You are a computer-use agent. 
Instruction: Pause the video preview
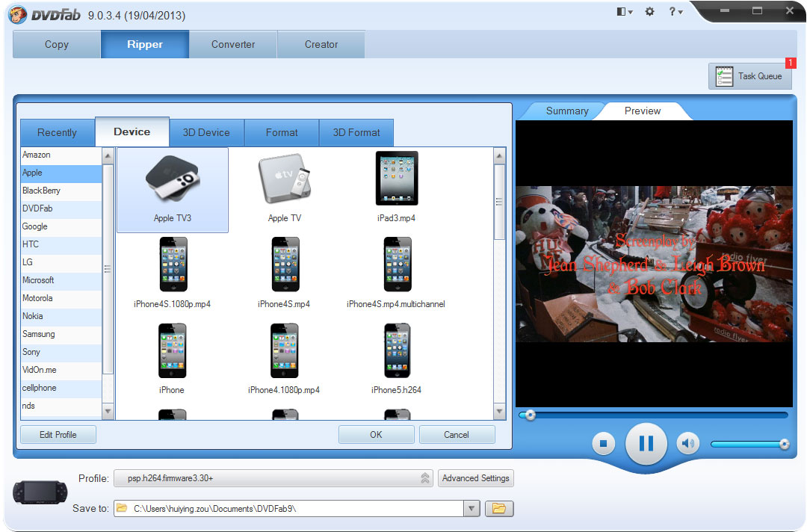coord(646,442)
